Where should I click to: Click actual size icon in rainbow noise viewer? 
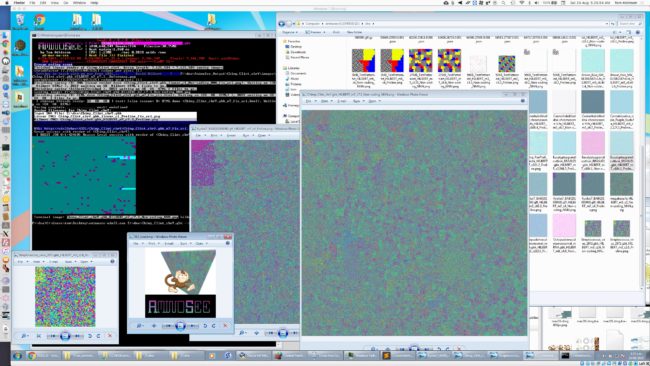(x=39, y=336)
